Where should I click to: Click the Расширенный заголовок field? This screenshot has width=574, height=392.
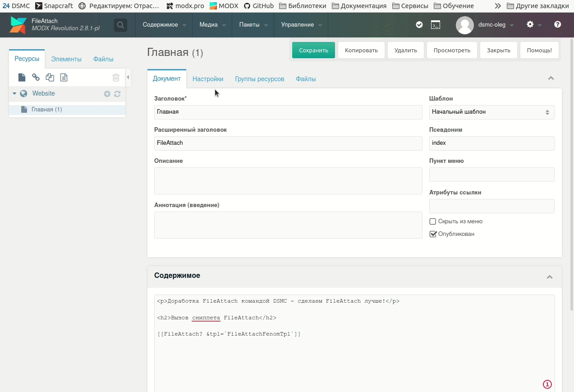pos(288,143)
